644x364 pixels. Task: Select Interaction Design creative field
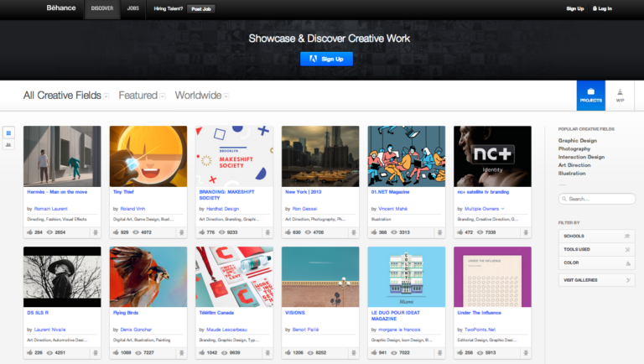coord(581,157)
